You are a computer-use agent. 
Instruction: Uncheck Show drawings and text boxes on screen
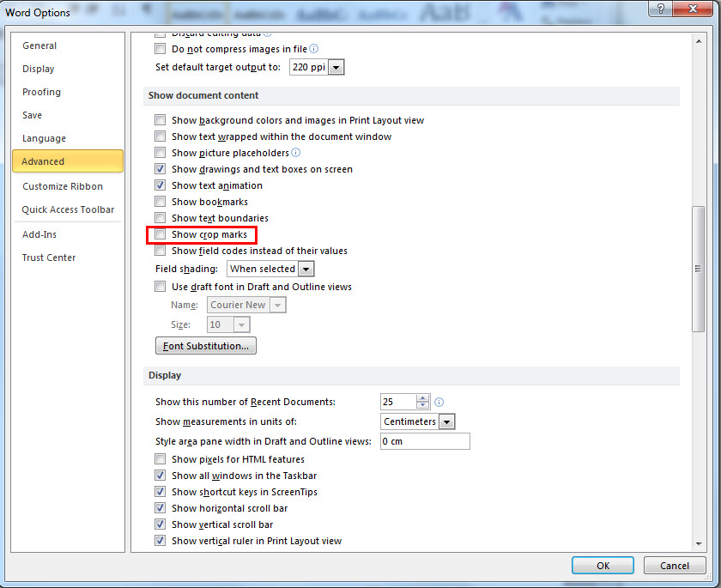pyautogui.click(x=160, y=169)
